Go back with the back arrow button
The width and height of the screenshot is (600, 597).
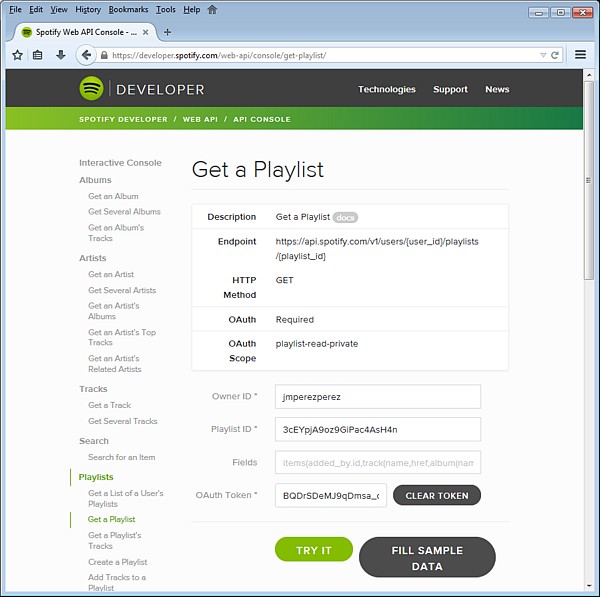tap(86, 55)
